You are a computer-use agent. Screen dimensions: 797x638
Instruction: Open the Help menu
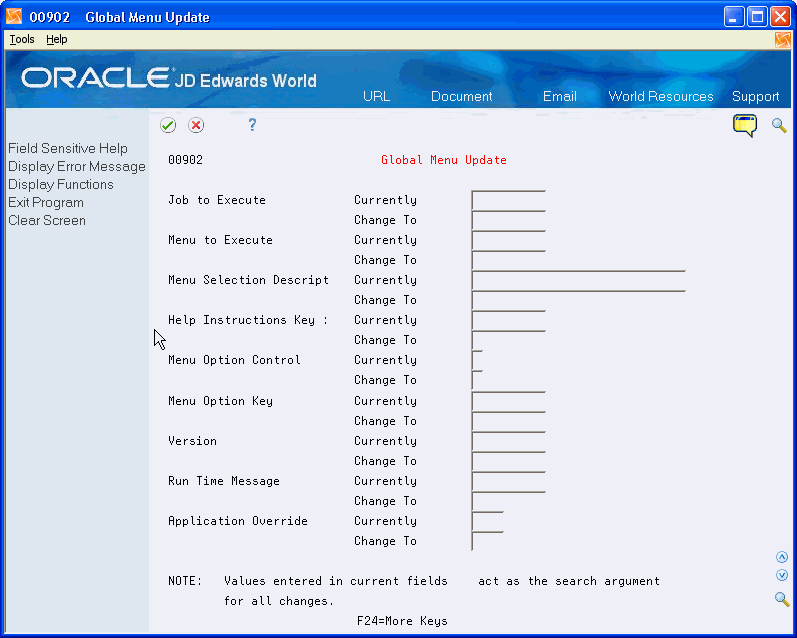coord(56,39)
